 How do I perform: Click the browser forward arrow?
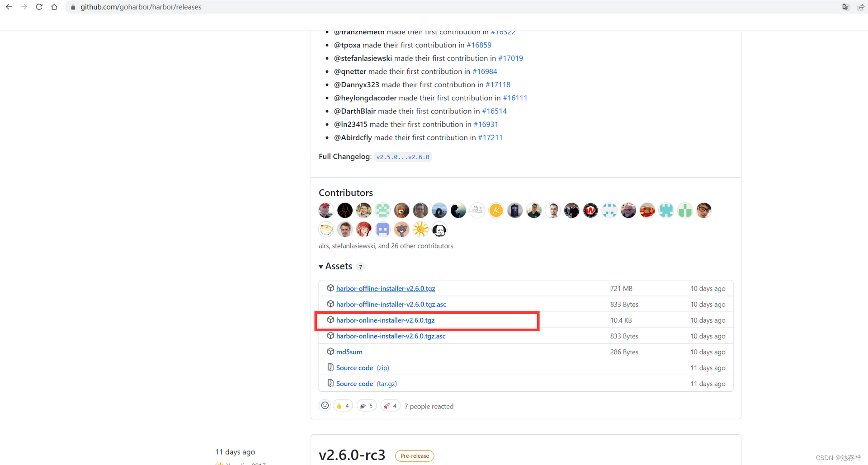tap(24, 7)
